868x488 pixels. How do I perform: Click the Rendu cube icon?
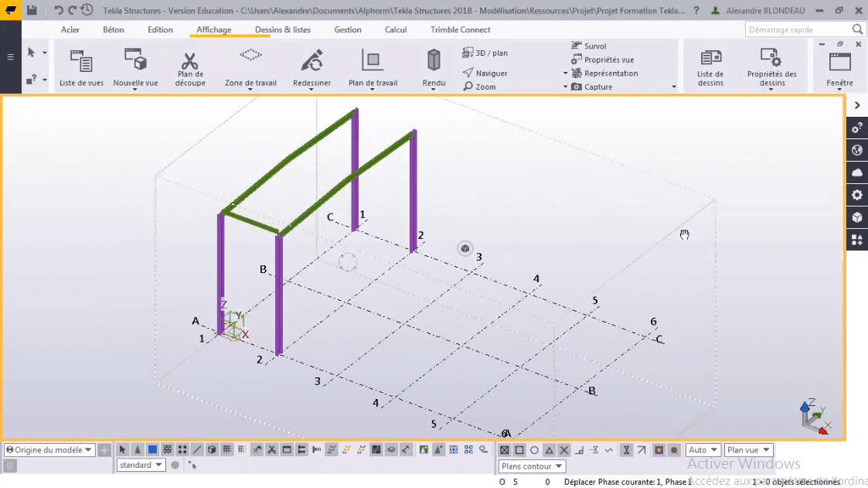click(434, 60)
